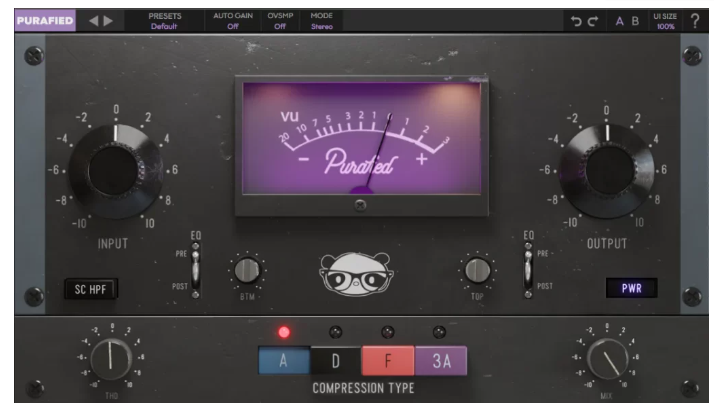This screenshot has height=408, width=714.
Task: Click the TOP EQ knob
Action: point(477,270)
